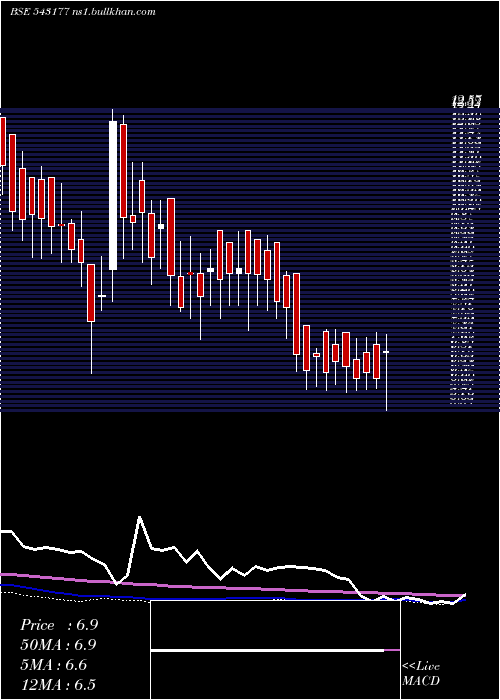
Task: Click the sharp peak of the white price line
Action: 140,518
